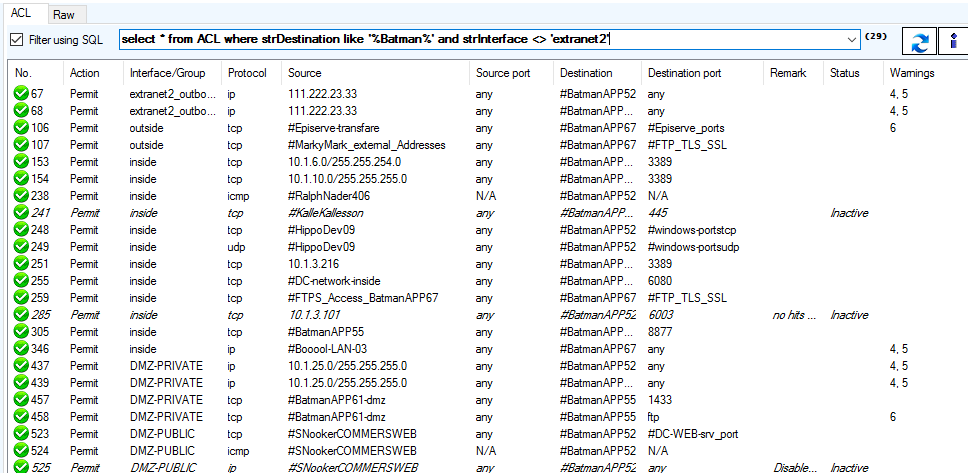Select destination port #windows-portstcp cell
The image size is (968, 473).
[x=693, y=230]
